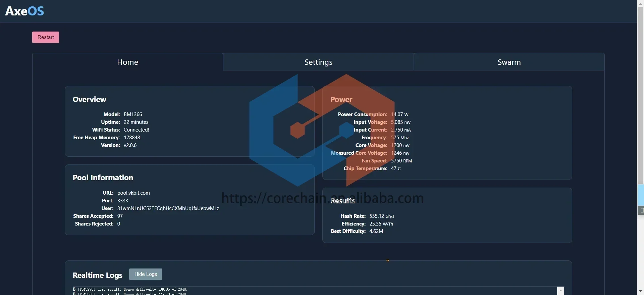Click the Best Difficulty value 4.62M
644x295 pixels.
[x=376, y=231]
